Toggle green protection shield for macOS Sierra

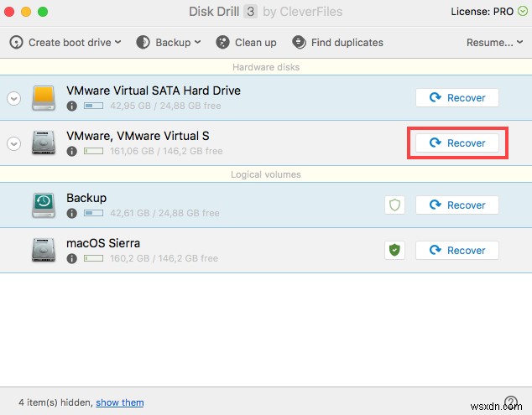(x=394, y=250)
